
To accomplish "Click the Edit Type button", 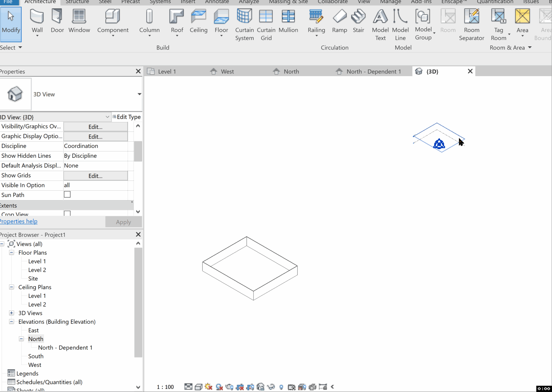I will pos(126,117).
